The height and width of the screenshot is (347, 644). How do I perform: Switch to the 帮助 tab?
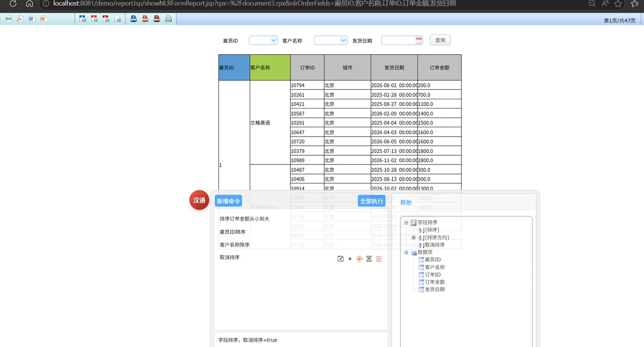click(406, 202)
